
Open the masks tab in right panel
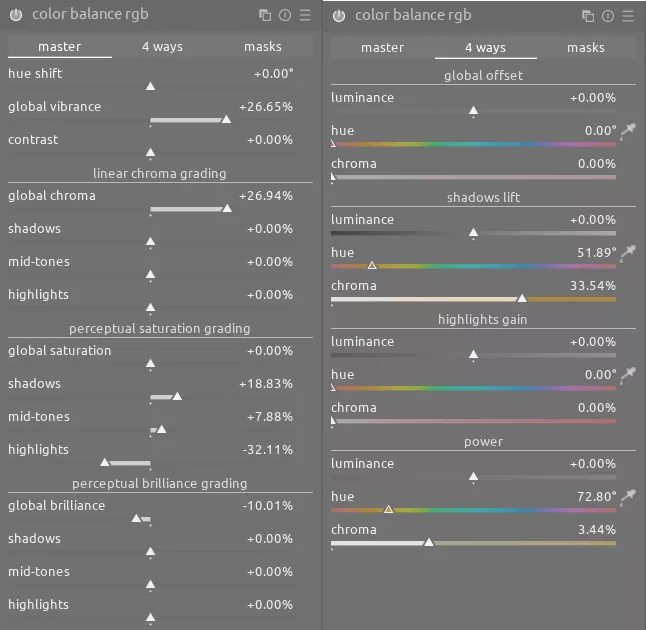[586, 48]
